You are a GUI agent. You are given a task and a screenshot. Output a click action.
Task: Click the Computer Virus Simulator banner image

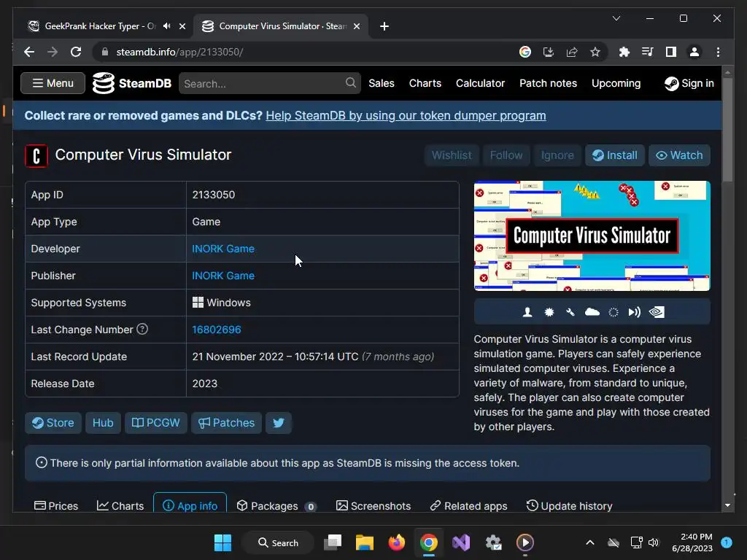(x=592, y=236)
